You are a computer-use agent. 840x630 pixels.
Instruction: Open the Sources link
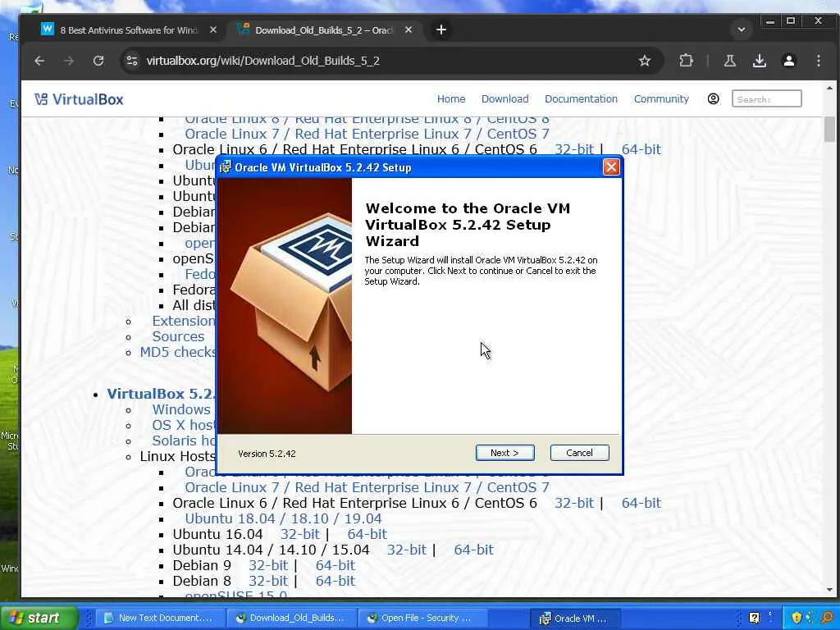pyautogui.click(x=178, y=336)
